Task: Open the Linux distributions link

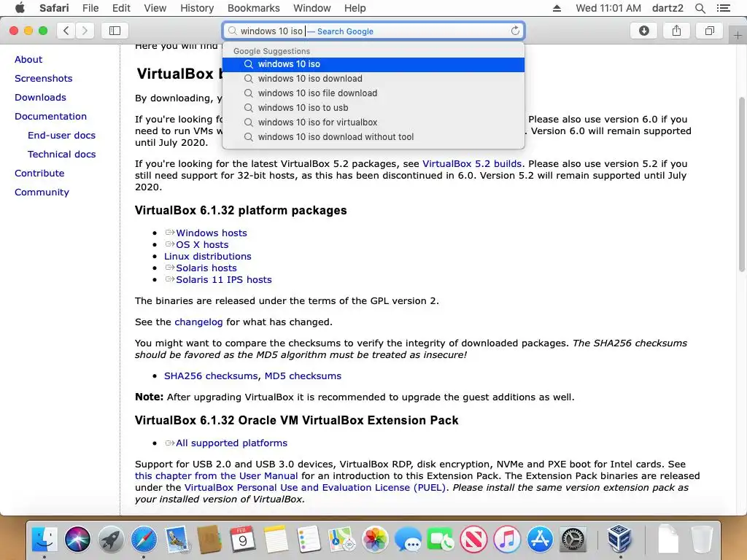Action: tap(208, 256)
